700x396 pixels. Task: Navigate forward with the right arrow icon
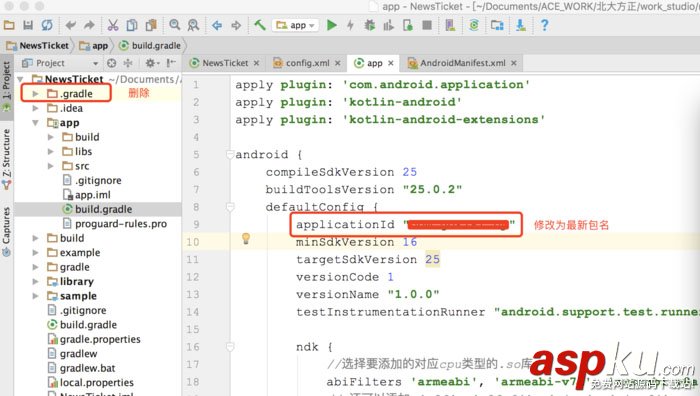236,25
